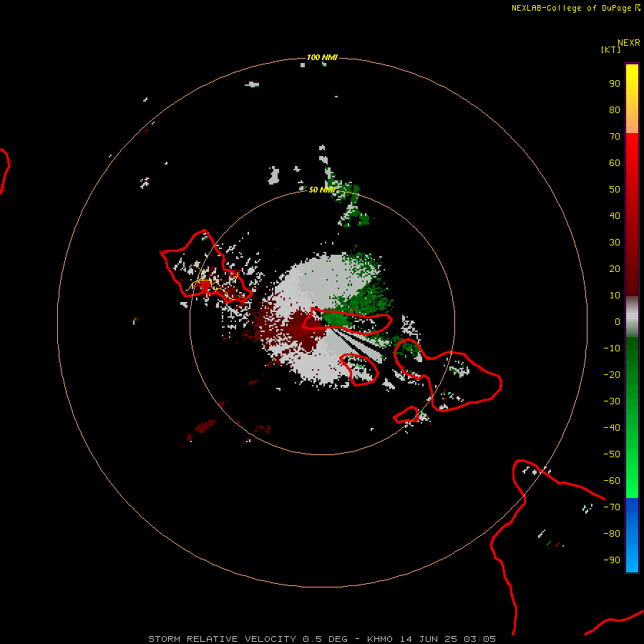Click the -60 value on the velocity scale

[x=612, y=481]
